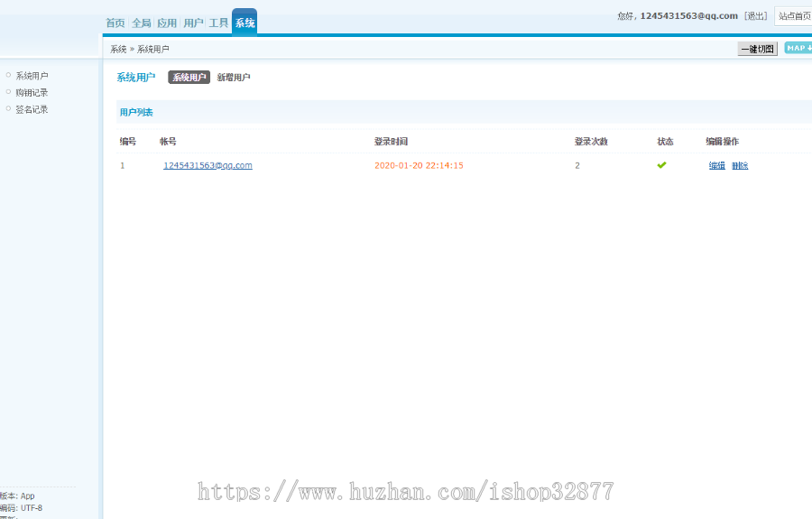
Task: Click the login count value 2
Action: click(x=577, y=165)
